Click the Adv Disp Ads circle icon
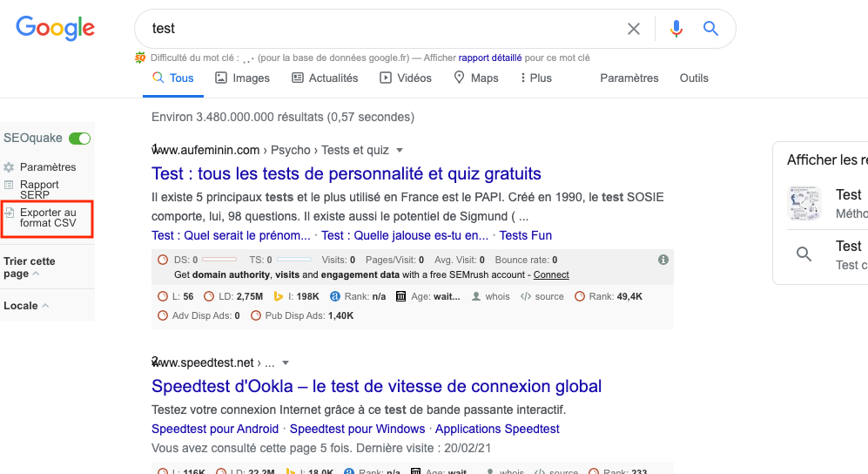The height and width of the screenshot is (474, 868). (163, 315)
